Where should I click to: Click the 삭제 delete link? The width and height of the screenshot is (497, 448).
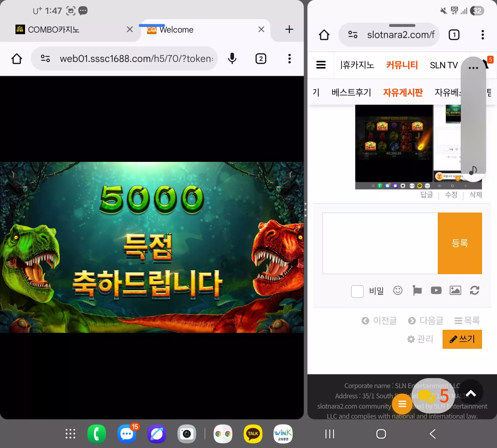[x=476, y=195]
